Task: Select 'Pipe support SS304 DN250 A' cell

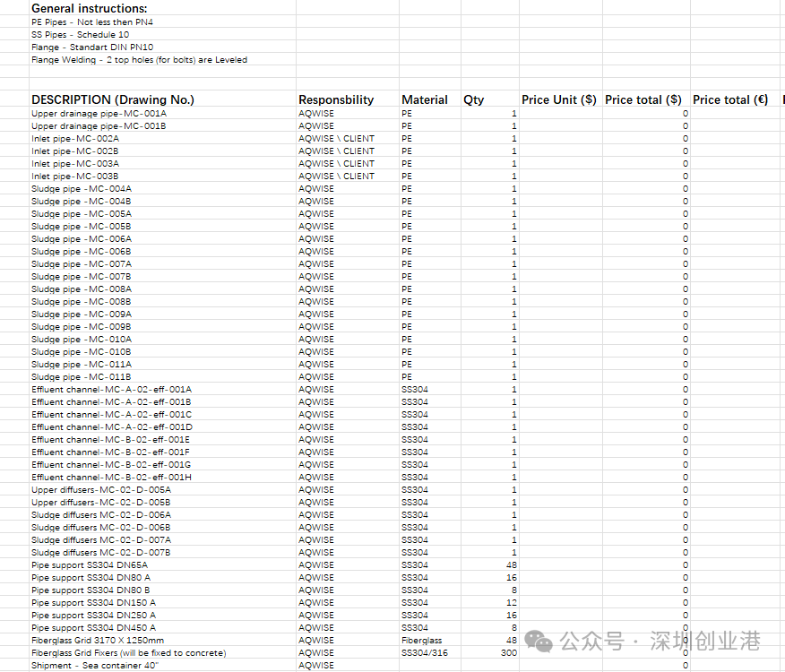Action: [162, 615]
